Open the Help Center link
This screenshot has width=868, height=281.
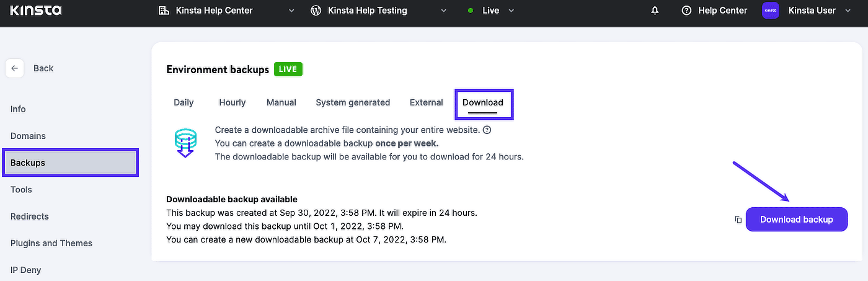tap(722, 11)
